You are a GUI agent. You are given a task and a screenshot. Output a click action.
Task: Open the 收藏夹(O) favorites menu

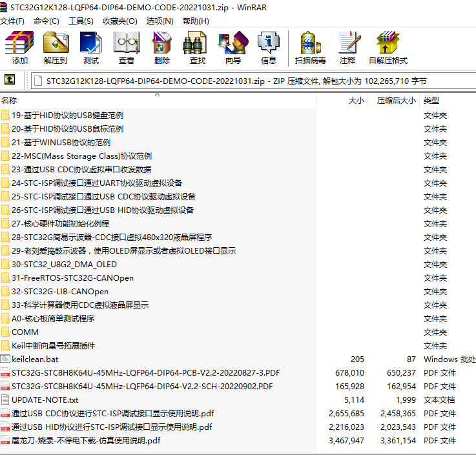pos(120,21)
